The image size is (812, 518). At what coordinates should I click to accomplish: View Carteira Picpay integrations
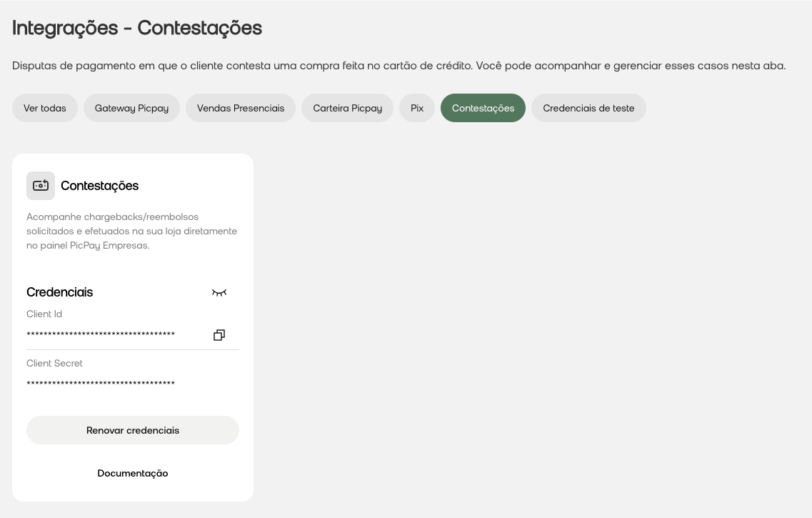point(347,108)
